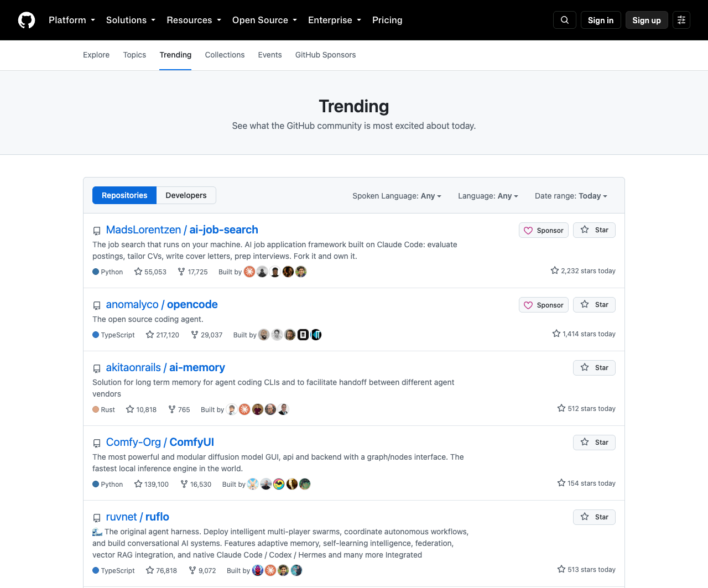The width and height of the screenshot is (708, 588).
Task: Star the ai-memory repository
Action: 594,368
